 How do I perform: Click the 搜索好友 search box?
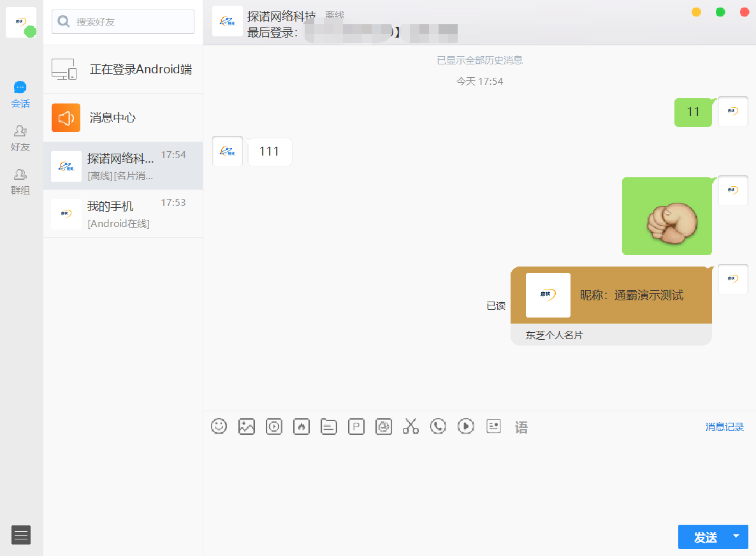123,21
